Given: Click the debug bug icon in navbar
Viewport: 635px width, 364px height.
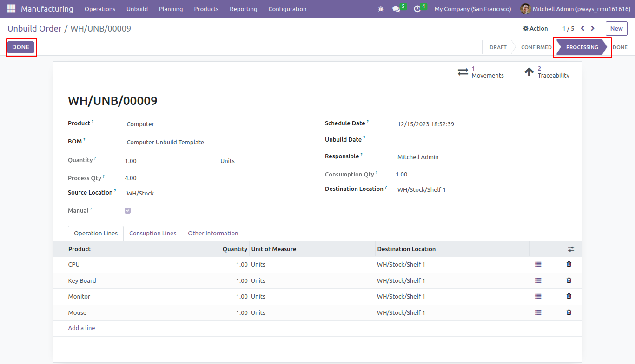Looking at the screenshot, I should click(x=381, y=9).
